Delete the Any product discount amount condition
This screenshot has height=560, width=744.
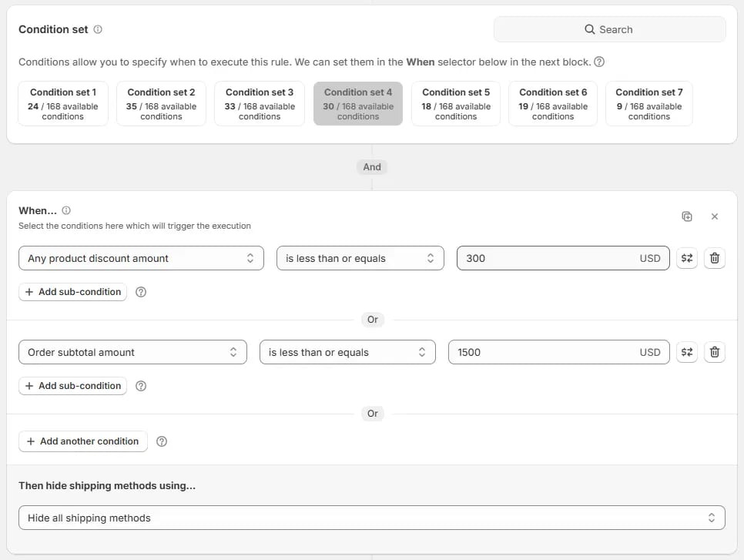[x=715, y=258]
